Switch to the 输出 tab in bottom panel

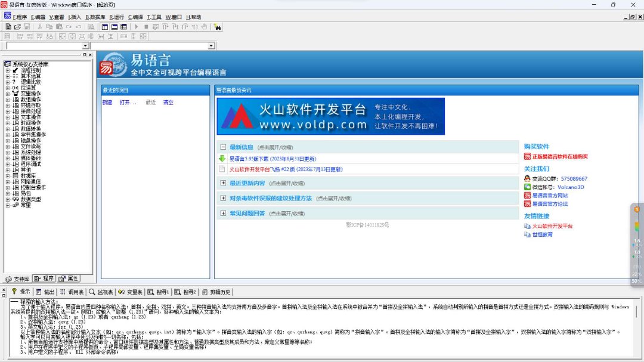[45, 292]
